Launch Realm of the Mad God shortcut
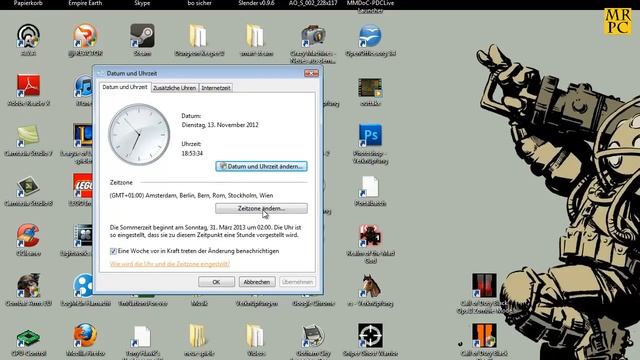The height and width of the screenshot is (360, 640). pos(370,236)
